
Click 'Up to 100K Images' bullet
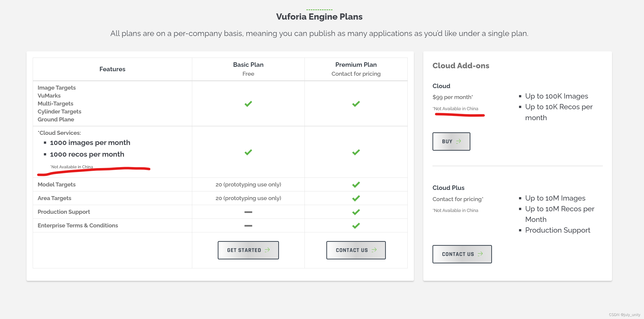pos(556,96)
